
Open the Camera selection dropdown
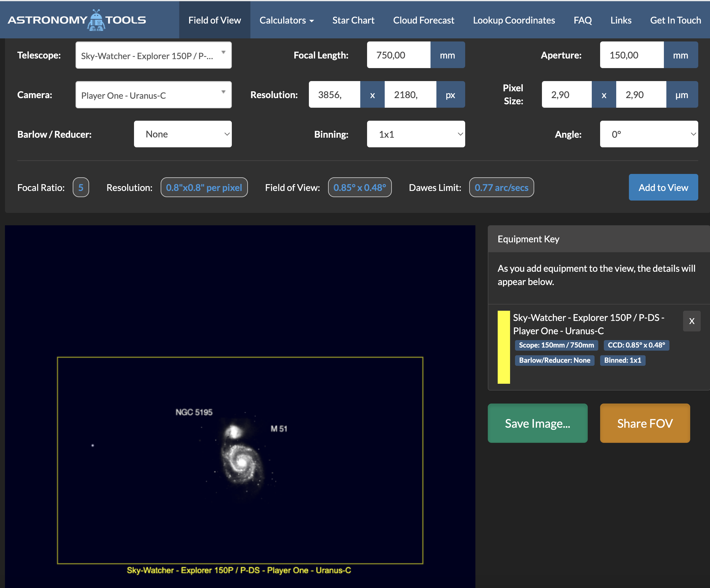click(154, 95)
